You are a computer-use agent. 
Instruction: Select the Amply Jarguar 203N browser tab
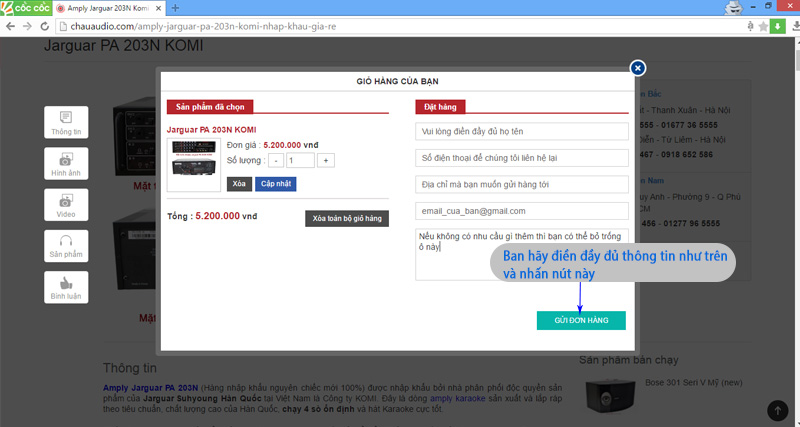click(108, 8)
